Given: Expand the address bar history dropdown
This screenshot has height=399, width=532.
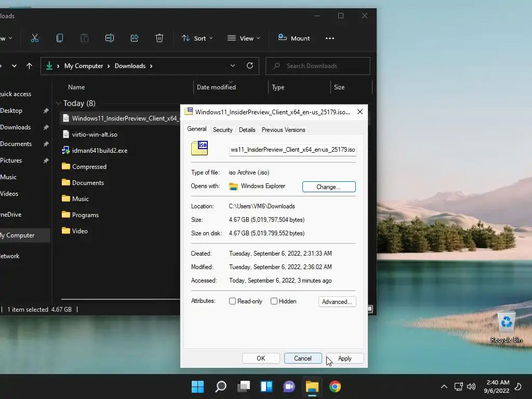Looking at the screenshot, I should pyautogui.click(x=233, y=65).
